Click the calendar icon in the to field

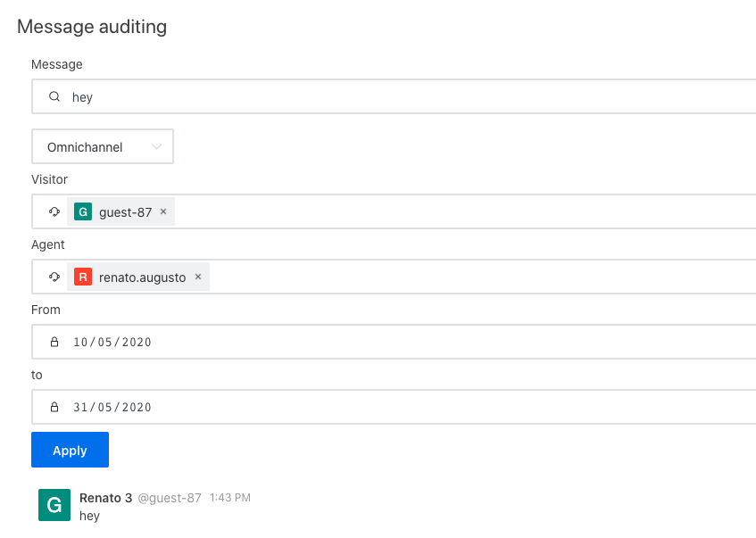click(55, 407)
